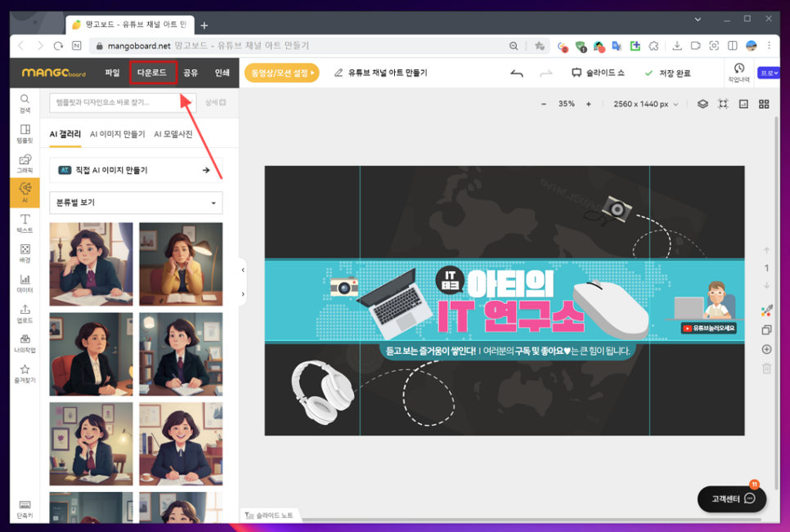Click the 동영상/모션 설정 button
This screenshot has height=532, width=790.
coord(281,73)
